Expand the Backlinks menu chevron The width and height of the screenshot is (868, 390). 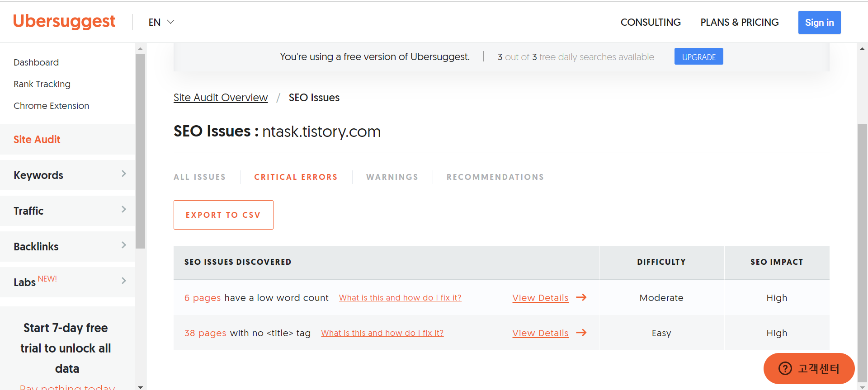click(123, 245)
